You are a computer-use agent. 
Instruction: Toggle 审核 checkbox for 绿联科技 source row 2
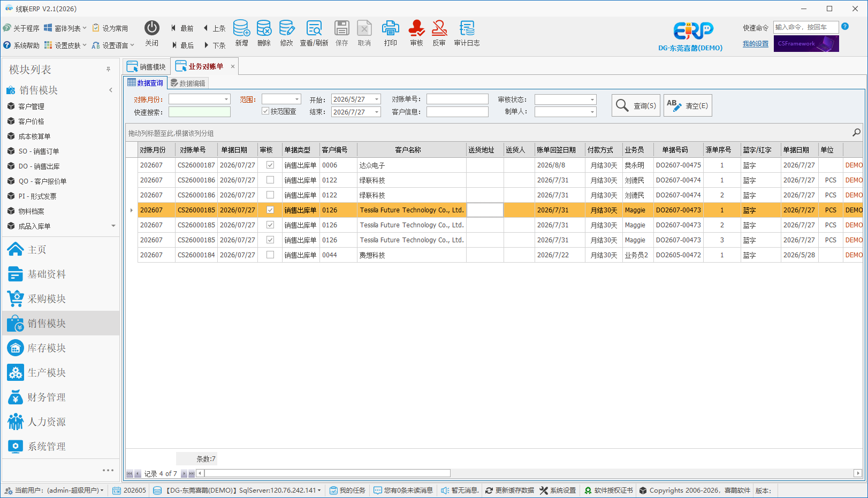pyautogui.click(x=270, y=195)
